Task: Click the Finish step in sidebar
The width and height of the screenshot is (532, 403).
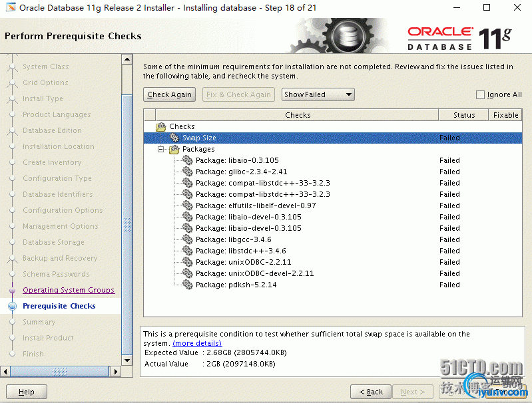Action: [33, 354]
